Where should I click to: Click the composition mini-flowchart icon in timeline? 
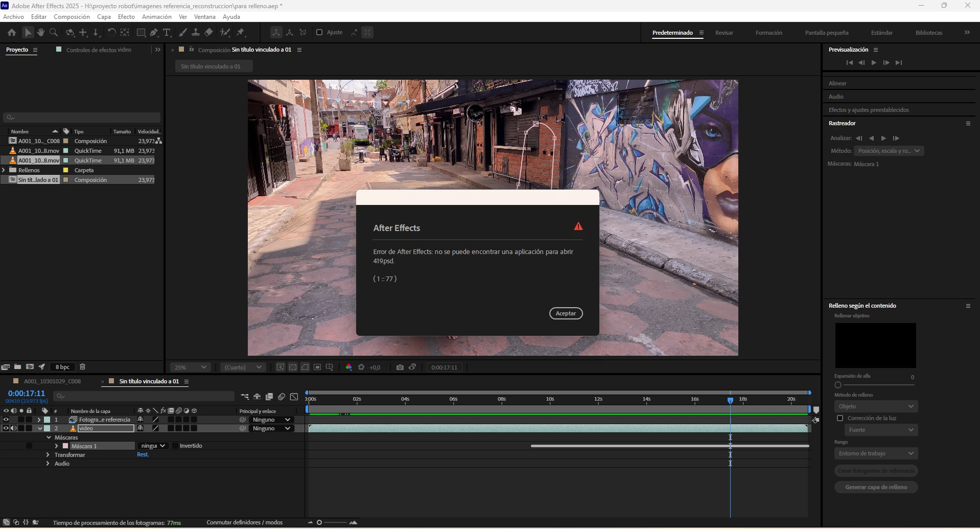click(245, 396)
